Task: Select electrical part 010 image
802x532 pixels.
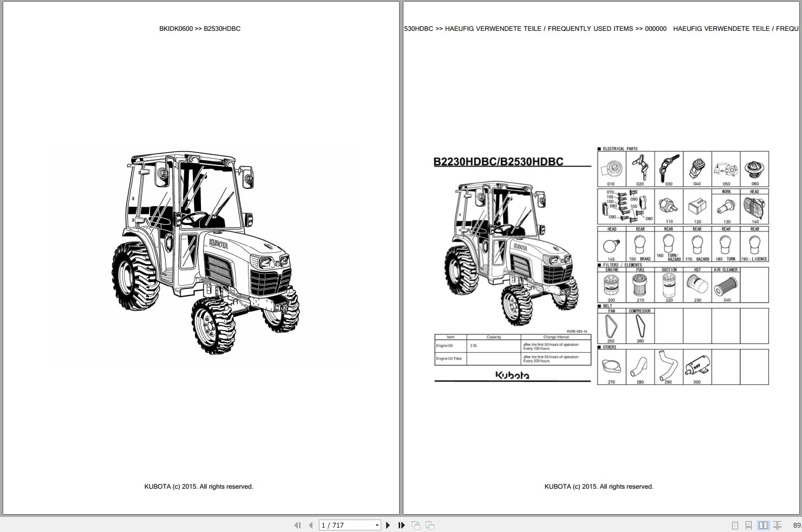Action: point(611,169)
